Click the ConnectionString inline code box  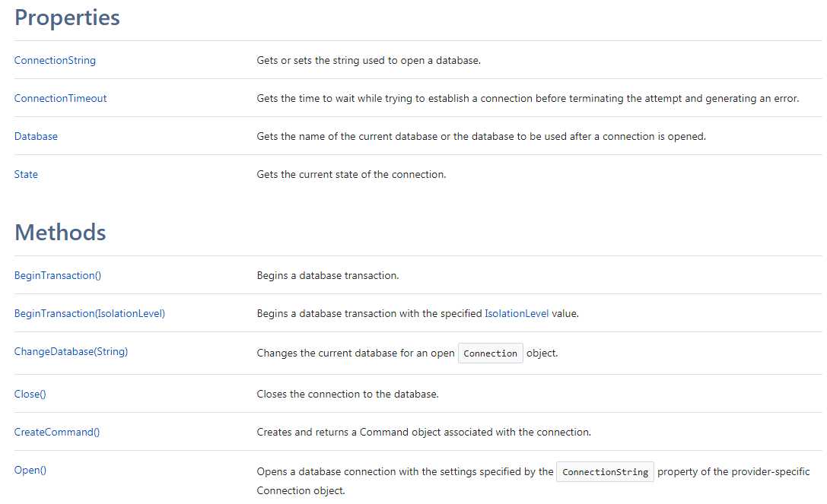tap(605, 472)
